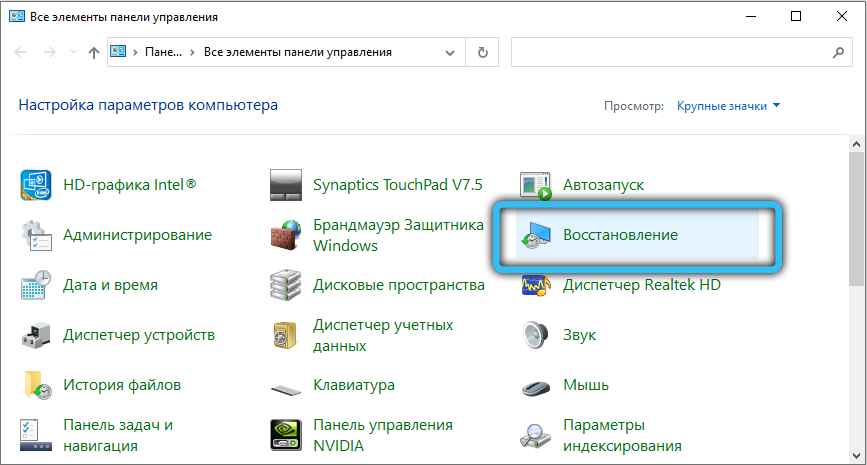Screen dimensions: 867x465
Task: Open the Панель управления NVIDIA link text
Action: point(383,435)
